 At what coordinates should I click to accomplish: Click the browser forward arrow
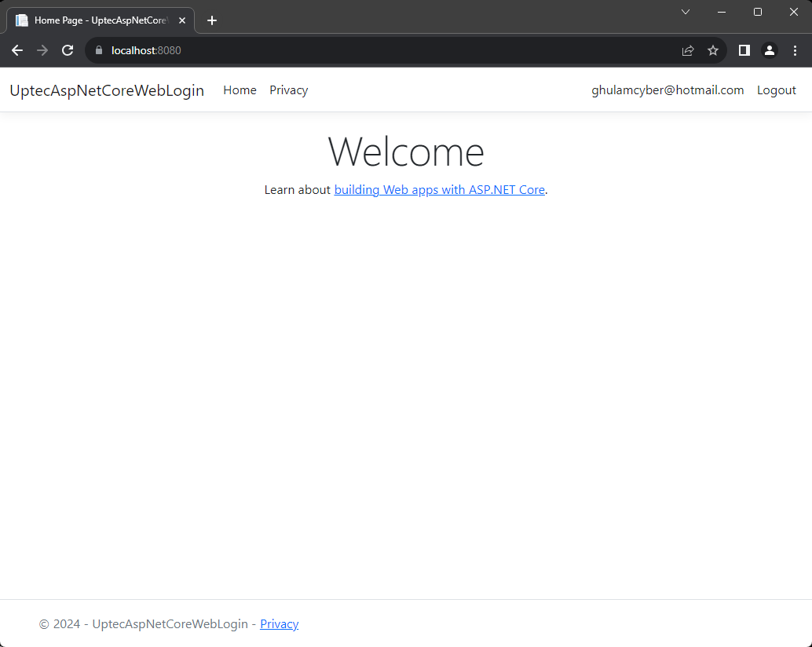[42, 50]
